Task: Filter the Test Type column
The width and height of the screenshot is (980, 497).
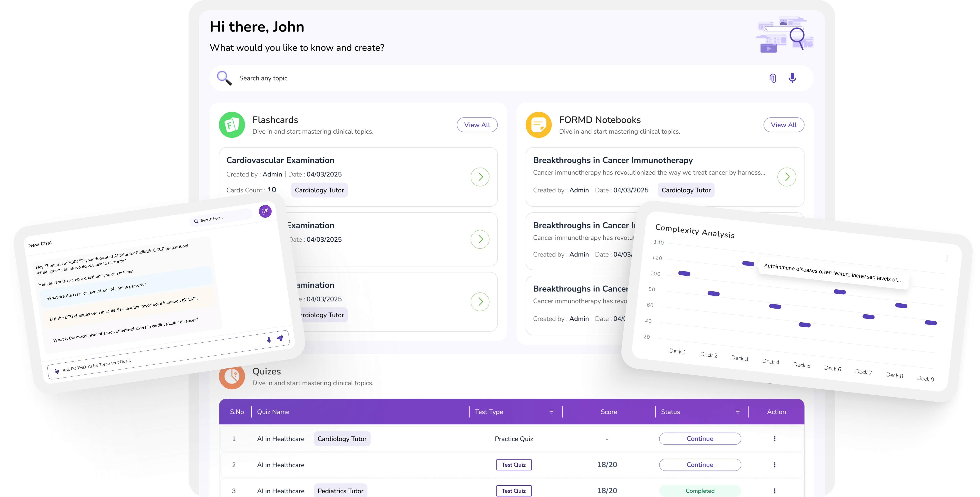Action: (551, 412)
